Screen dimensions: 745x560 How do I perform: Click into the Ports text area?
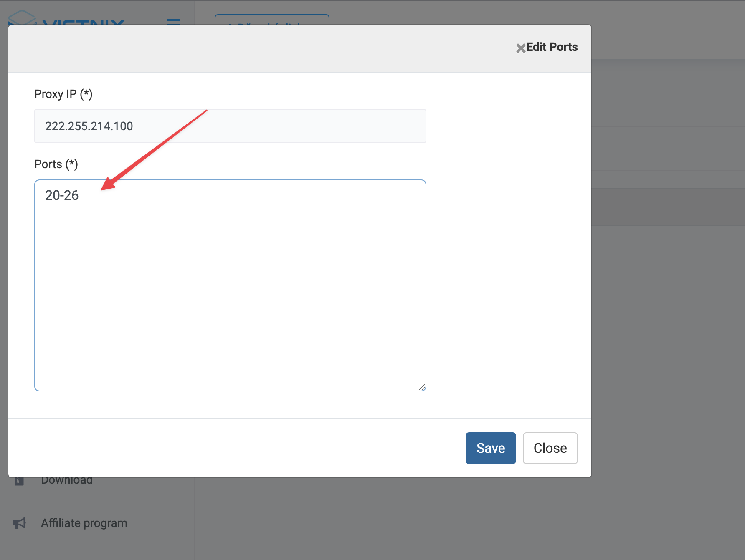(230, 285)
